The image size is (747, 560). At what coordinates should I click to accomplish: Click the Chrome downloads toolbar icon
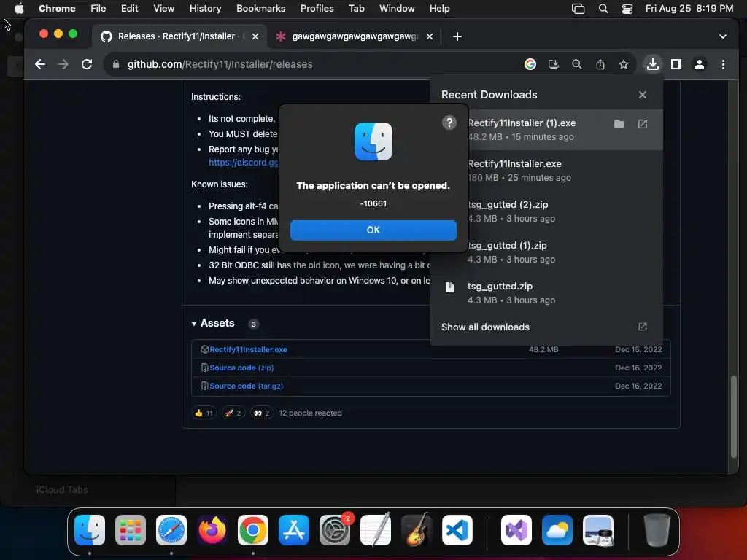(x=652, y=64)
